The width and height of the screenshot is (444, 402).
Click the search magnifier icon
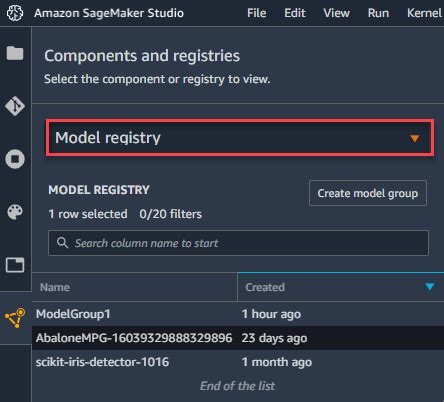click(x=62, y=243)
